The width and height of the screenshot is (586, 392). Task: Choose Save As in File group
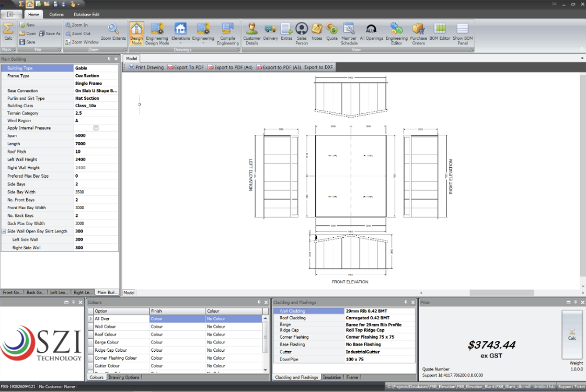50,33
